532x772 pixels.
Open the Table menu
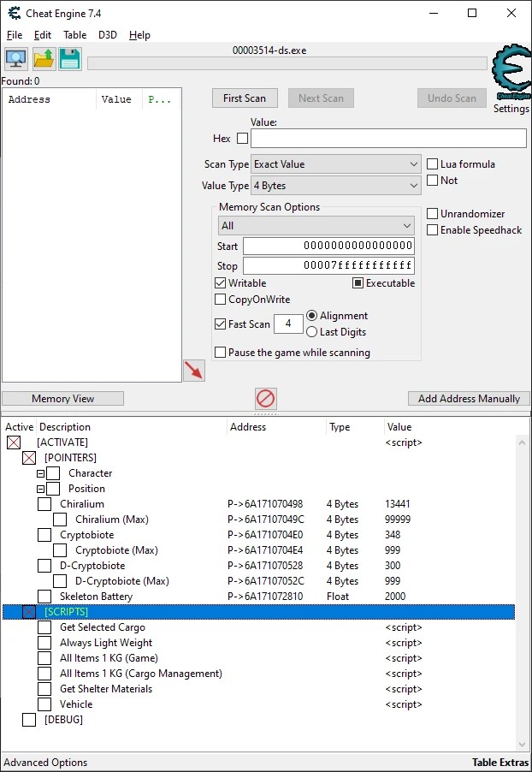74,35
